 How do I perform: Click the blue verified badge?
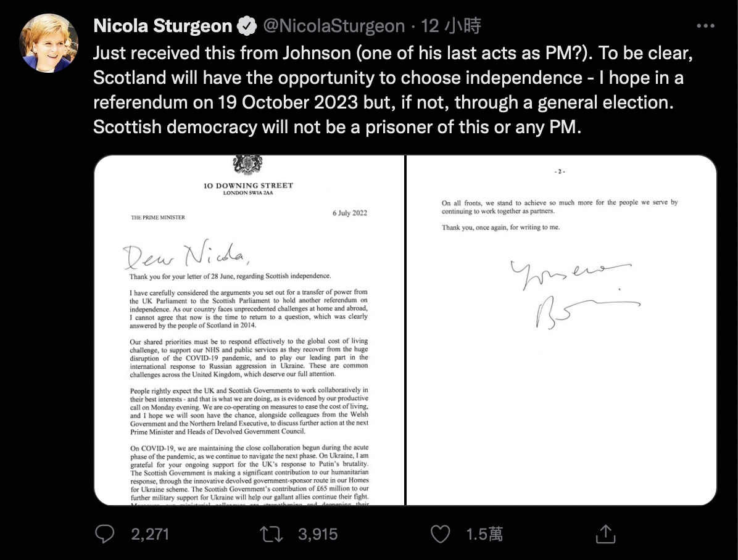pyautogui.click(x=247, y=26)
